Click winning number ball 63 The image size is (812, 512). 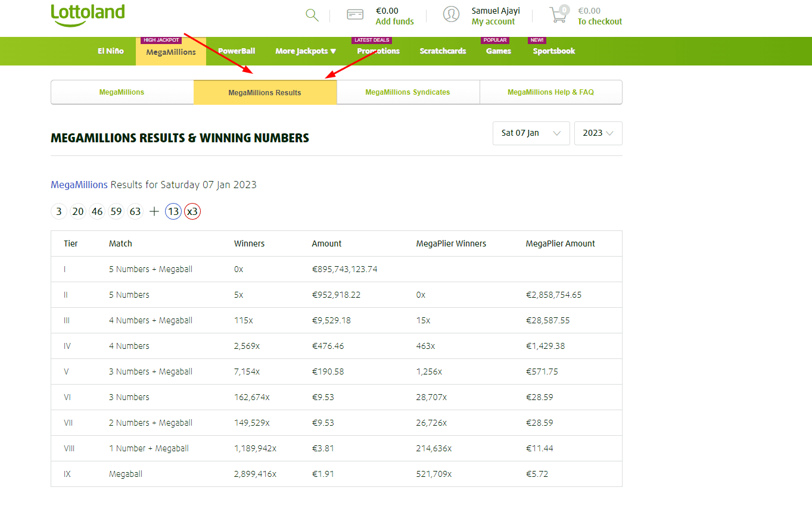point(135,211)
